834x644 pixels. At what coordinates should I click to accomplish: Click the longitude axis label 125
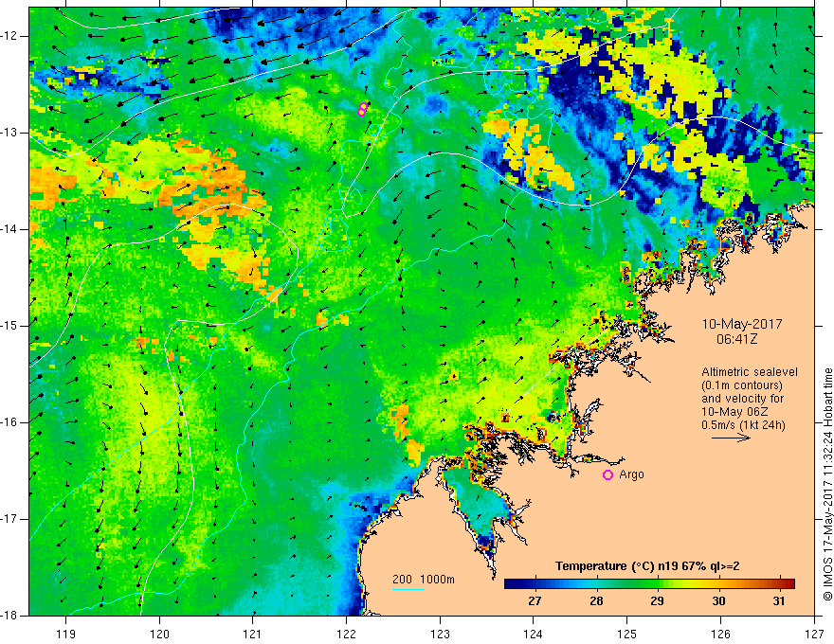coord(627,634)
